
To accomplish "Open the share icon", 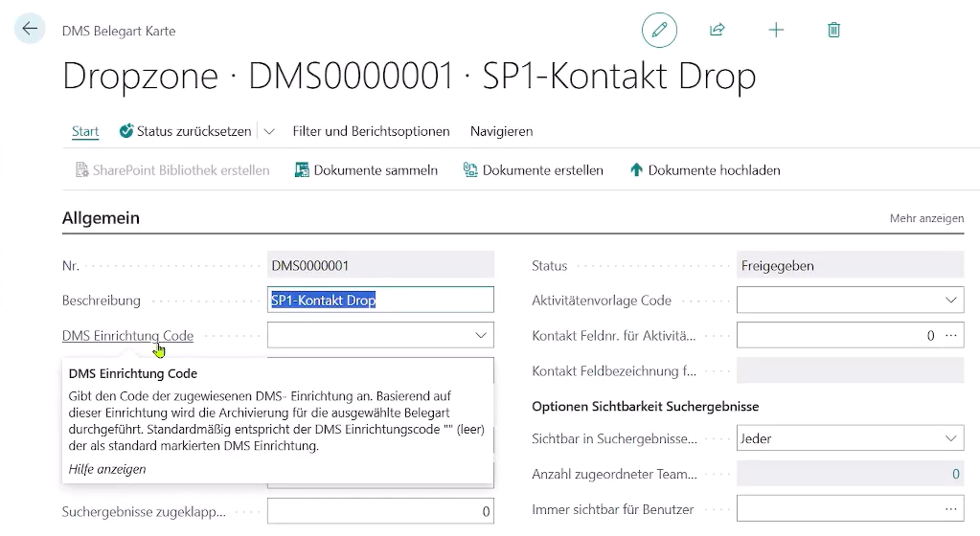I will pyautogui.click(x=718, y=30).
